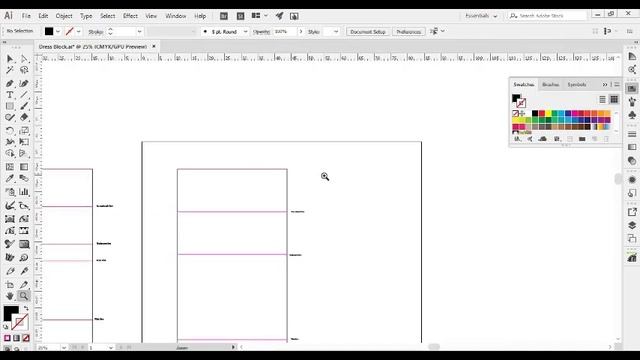Activate the Stroke box in toolbar
Viewport: 640px width, 360px height.
pyautogui.click(x=20, y=322)
